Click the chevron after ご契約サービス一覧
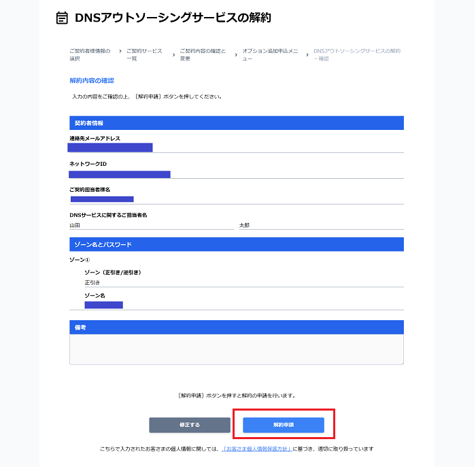476x467 pixels. click(173, 55)
